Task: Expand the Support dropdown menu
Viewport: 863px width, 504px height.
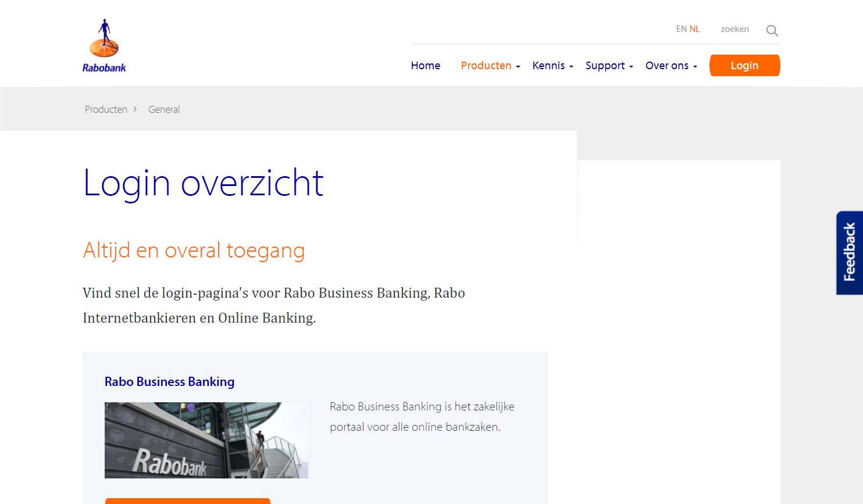Action: coord(608,66)
